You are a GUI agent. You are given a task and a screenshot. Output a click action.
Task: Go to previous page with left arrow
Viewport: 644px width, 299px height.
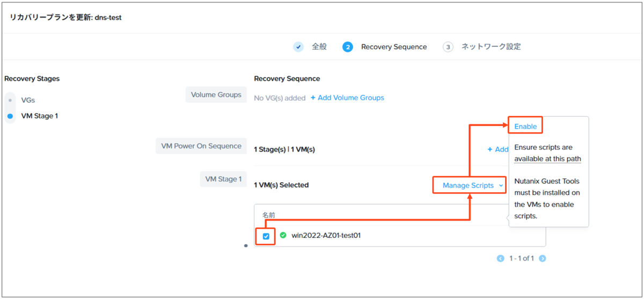[500, 258]
